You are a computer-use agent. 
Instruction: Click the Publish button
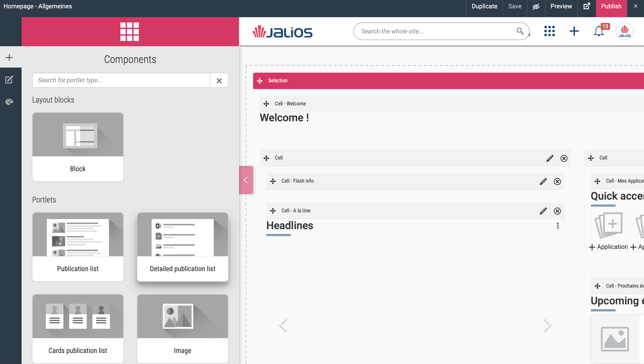(x=611, y=6)
